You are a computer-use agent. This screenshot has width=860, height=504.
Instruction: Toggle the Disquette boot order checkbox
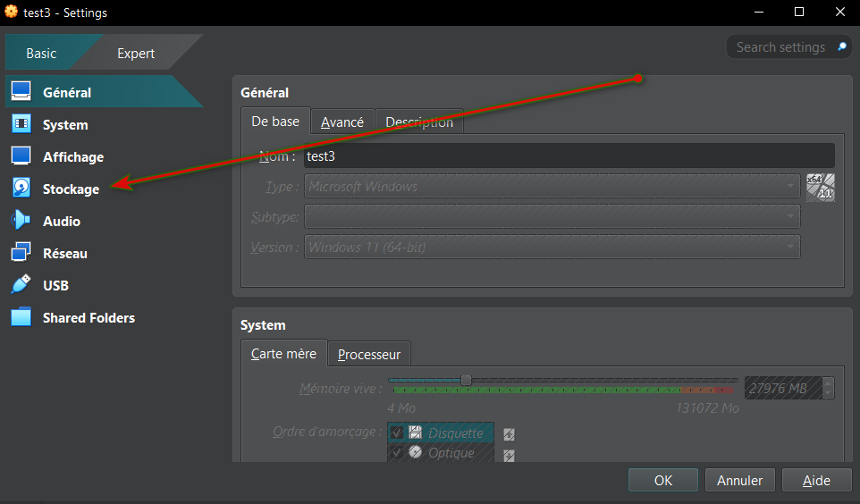(398, 433)
